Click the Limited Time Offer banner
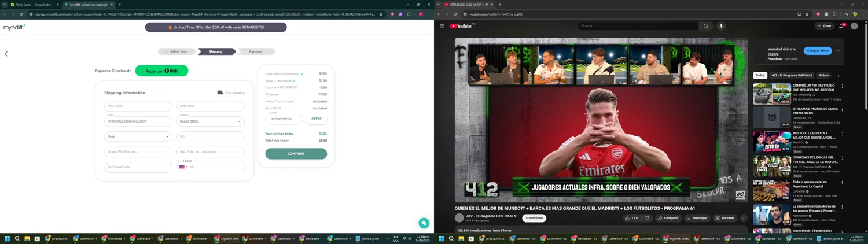This screenshot has height=244, width=868. (x=216, y=27)
